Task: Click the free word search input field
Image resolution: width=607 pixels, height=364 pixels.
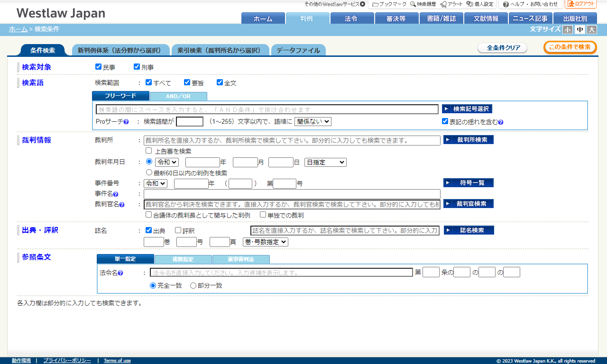Action: [267, 109]
